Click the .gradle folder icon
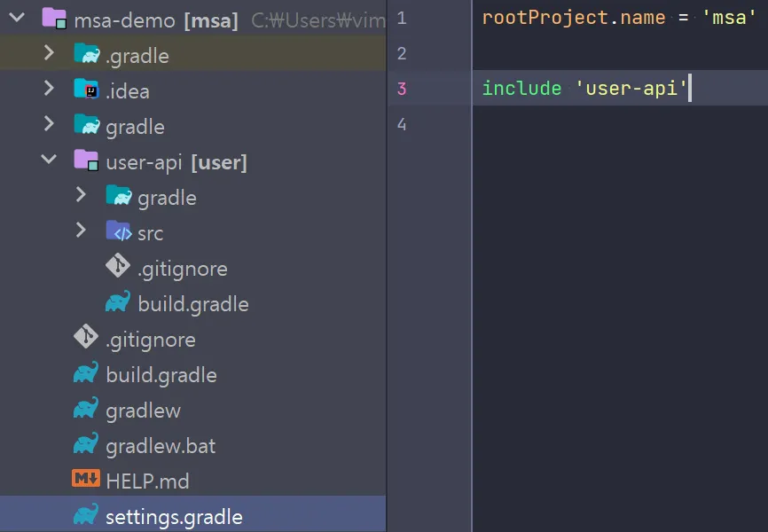The height and width of the screenshot is (532, 768). (x=87, y=55)
